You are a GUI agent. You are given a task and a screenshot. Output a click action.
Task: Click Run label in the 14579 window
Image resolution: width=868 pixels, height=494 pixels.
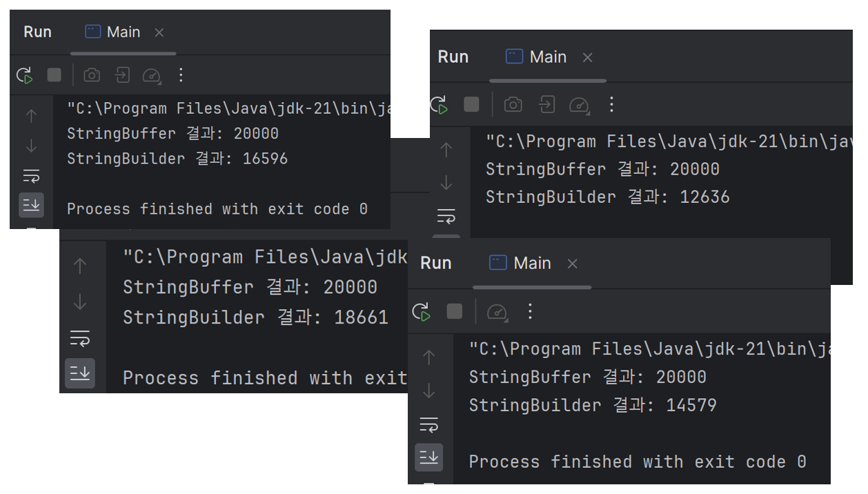436,263
